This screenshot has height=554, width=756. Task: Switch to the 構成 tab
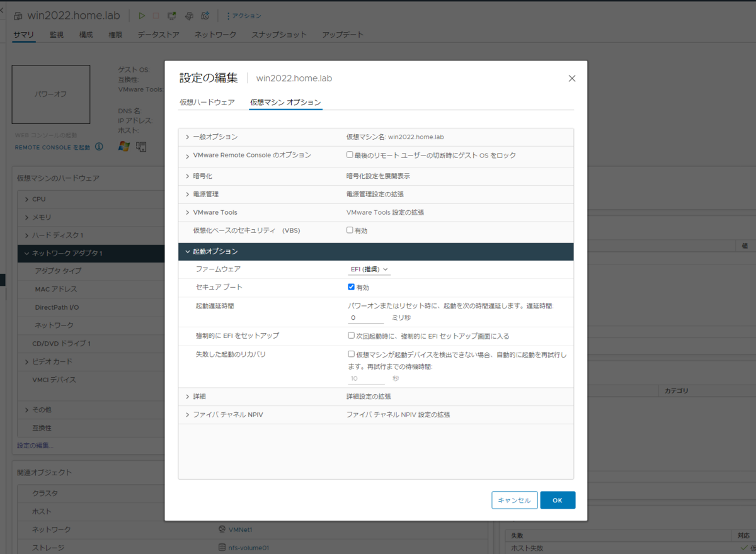pos(86,35)
